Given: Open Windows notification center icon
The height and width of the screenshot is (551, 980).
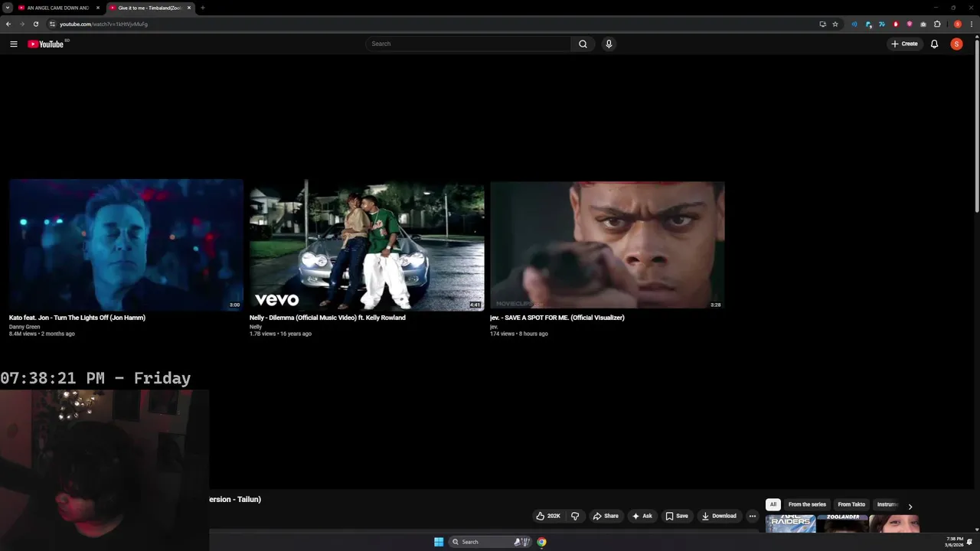Looking at the screenshot, I should click(970, 542).
